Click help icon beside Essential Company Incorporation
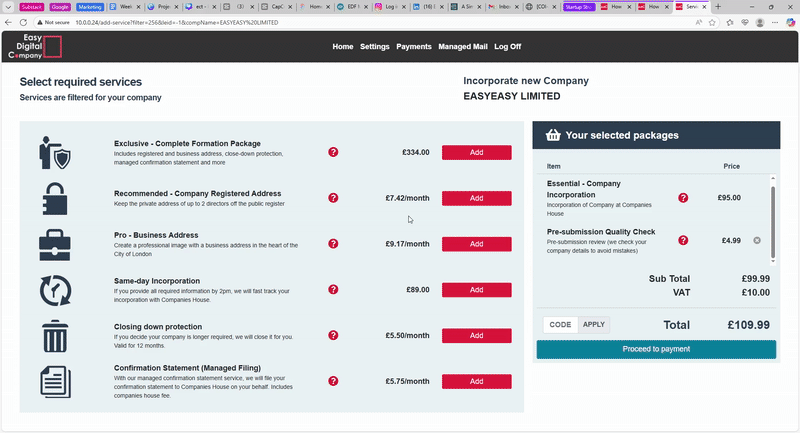 [683, 198]
